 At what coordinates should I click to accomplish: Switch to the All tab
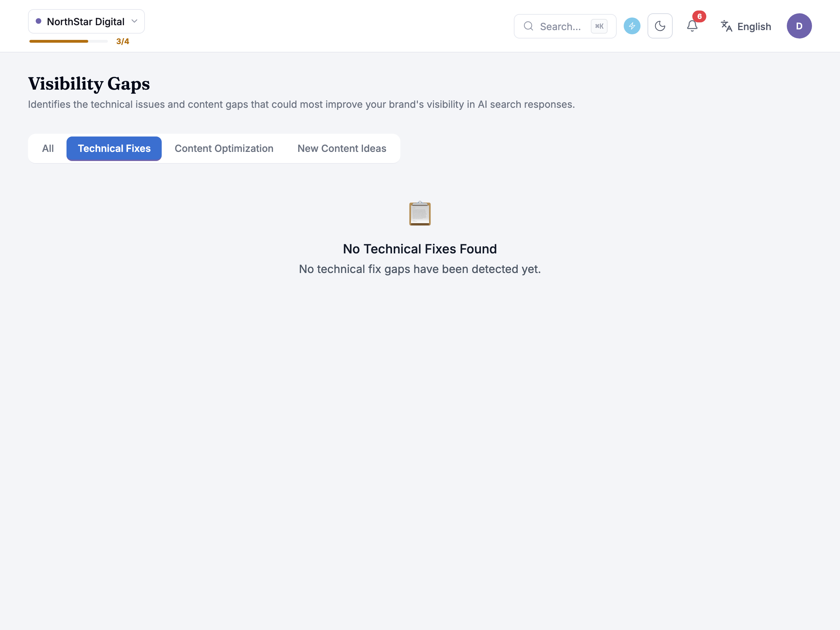pos(48,148)
